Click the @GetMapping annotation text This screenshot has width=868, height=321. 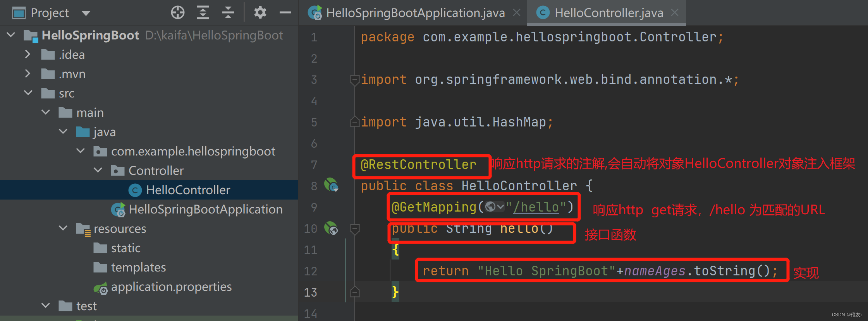click(x=434, y=207)
